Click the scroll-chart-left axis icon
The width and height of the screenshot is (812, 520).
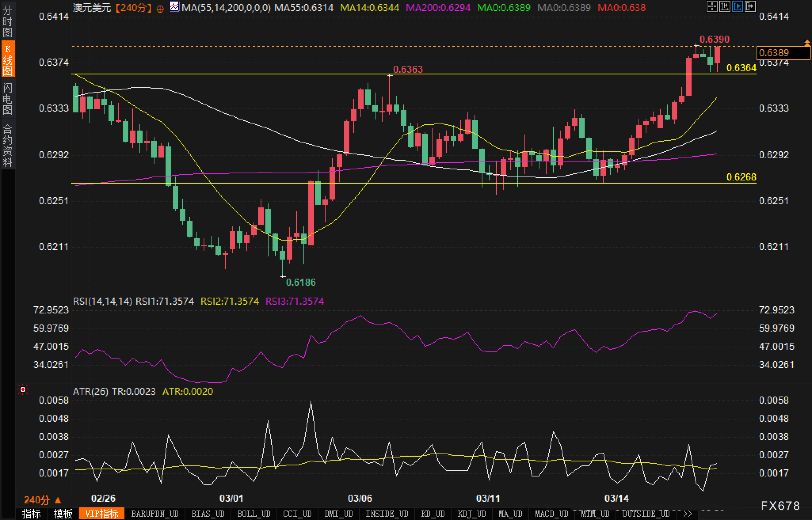pos(725,6)
